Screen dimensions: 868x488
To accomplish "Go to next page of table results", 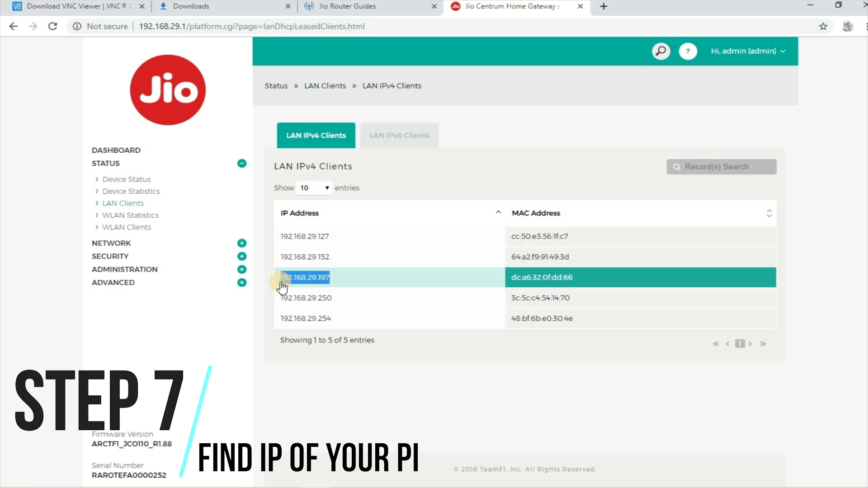I will [750, 344].
